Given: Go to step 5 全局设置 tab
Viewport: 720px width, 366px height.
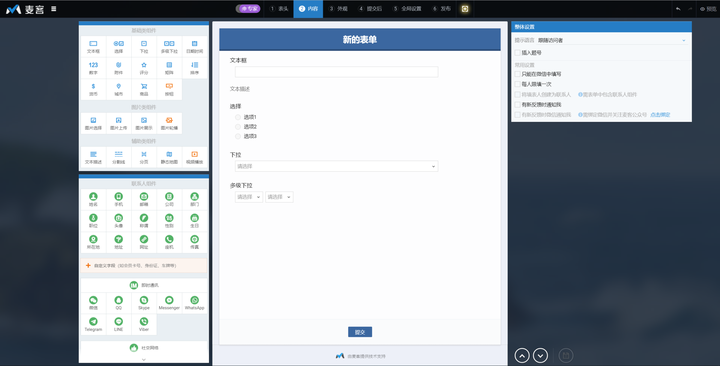Looking at the screenshot, I should coord(407,9).
